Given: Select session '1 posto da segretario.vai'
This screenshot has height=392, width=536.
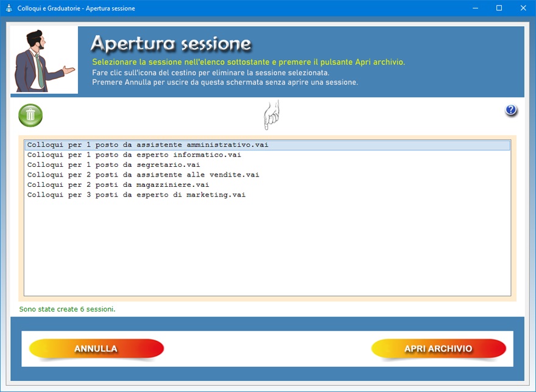Looking at the screenshot, I should click(267, 165).
